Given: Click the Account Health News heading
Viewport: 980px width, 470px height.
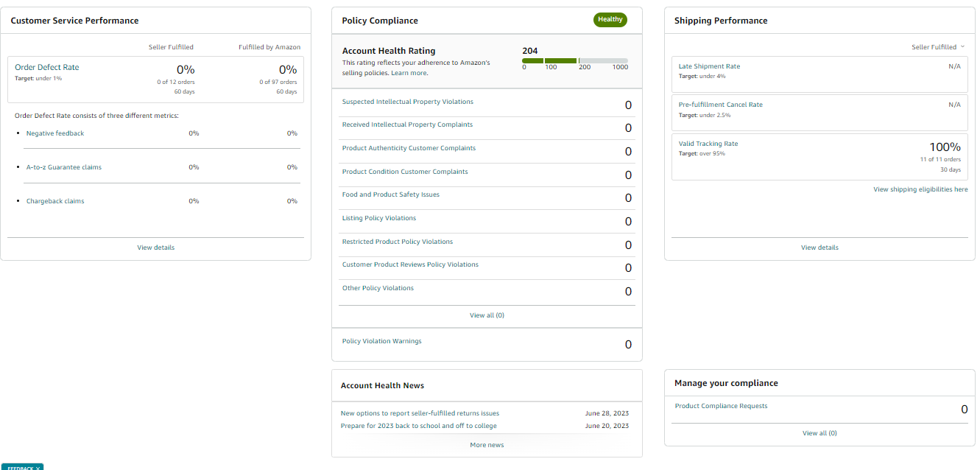Looking at the screenshot, I should pos(382,385).
